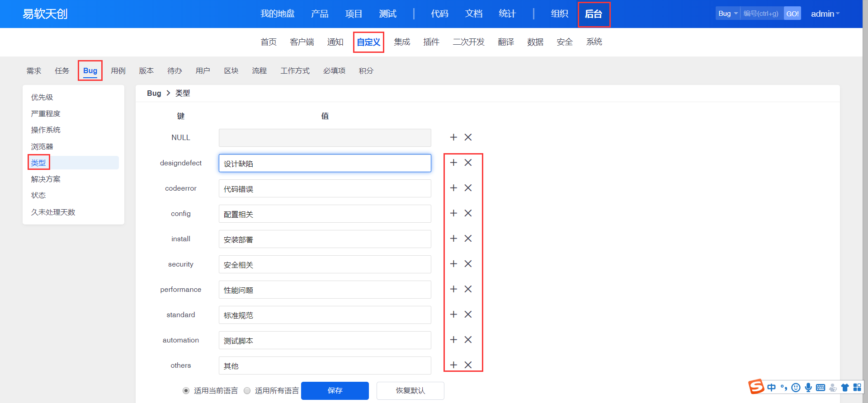868x403 pixels.
Task: Click the plus icon beside designdefect row
Action: pos(453,163)
